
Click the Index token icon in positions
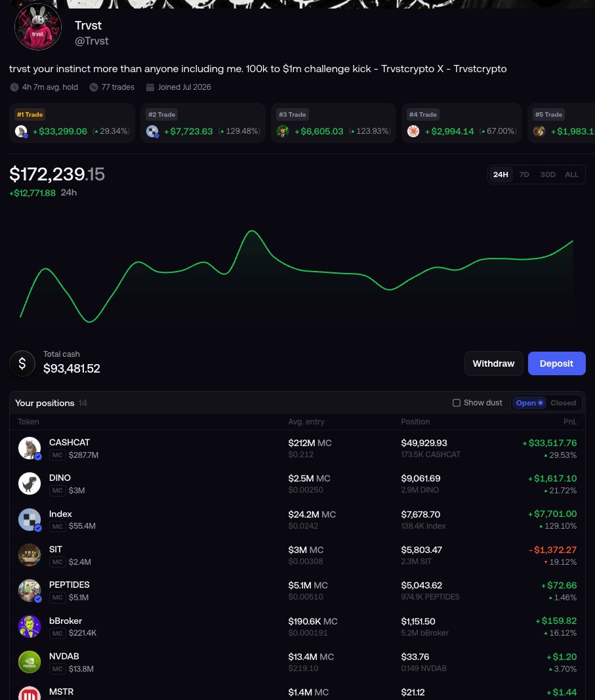[x=30, y=520]
